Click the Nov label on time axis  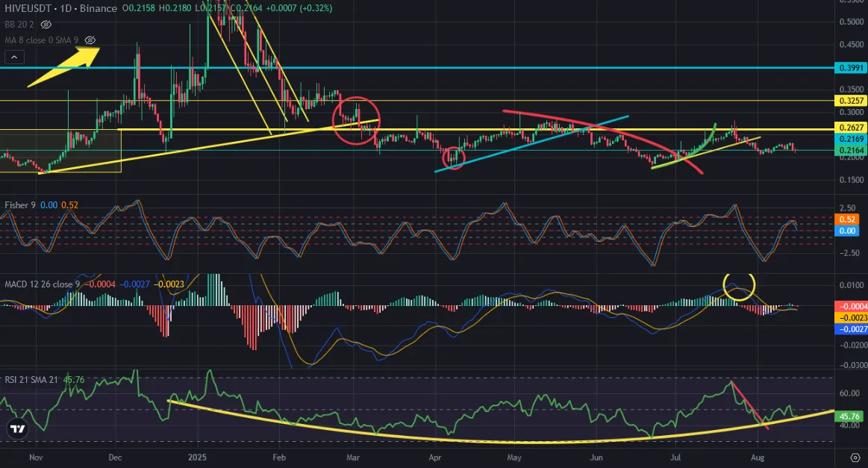tap(36, 458)
